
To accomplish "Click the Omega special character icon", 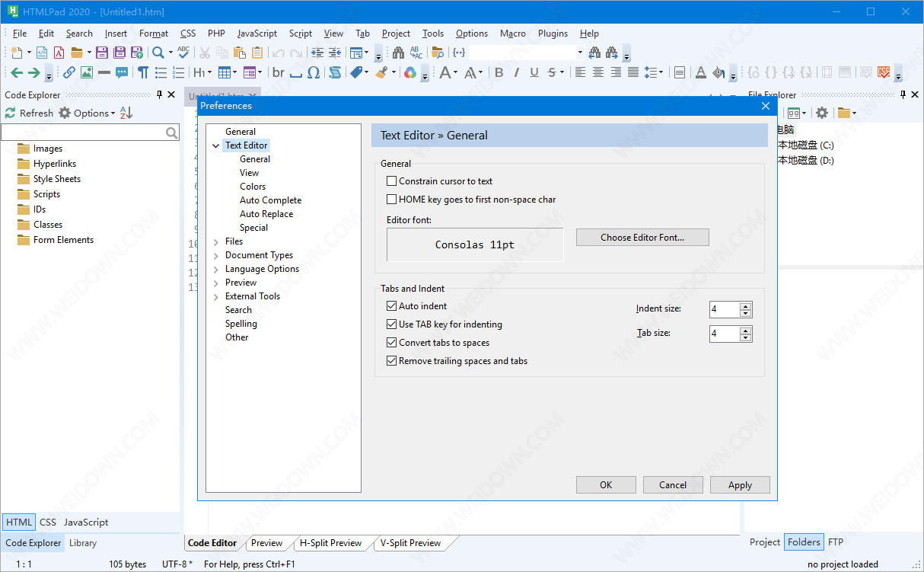I will pyautogui.click(x=314, y=72).
